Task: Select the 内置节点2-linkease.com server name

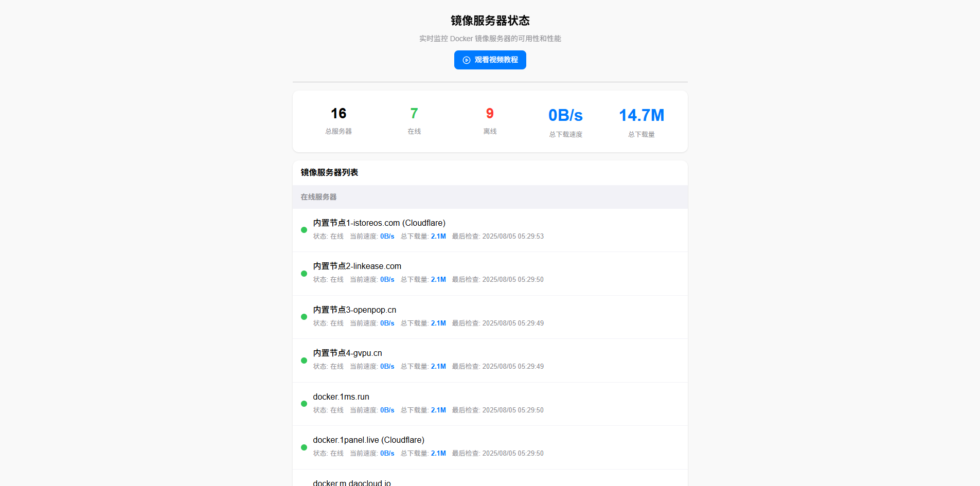Action: [x=357, y=266]
